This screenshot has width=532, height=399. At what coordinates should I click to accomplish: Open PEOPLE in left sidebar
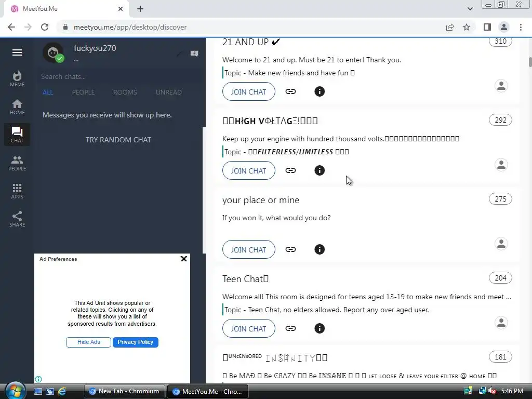17,163
